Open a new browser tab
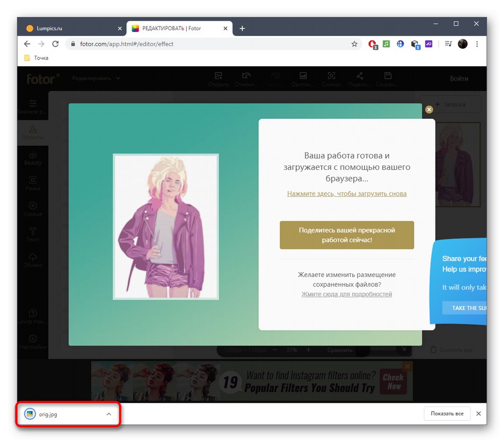The width and height of the screenshot is (504, 442). [242, 28]
